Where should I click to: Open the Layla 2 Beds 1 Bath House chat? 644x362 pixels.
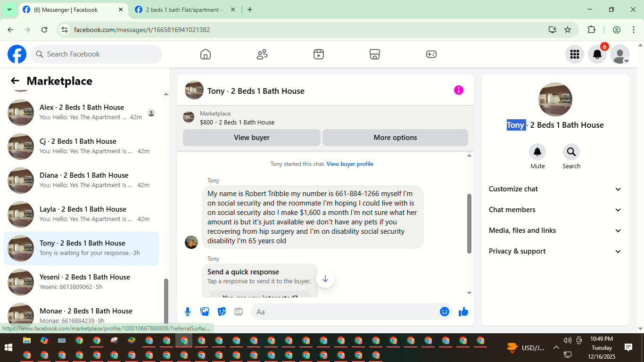coord(81,214)
